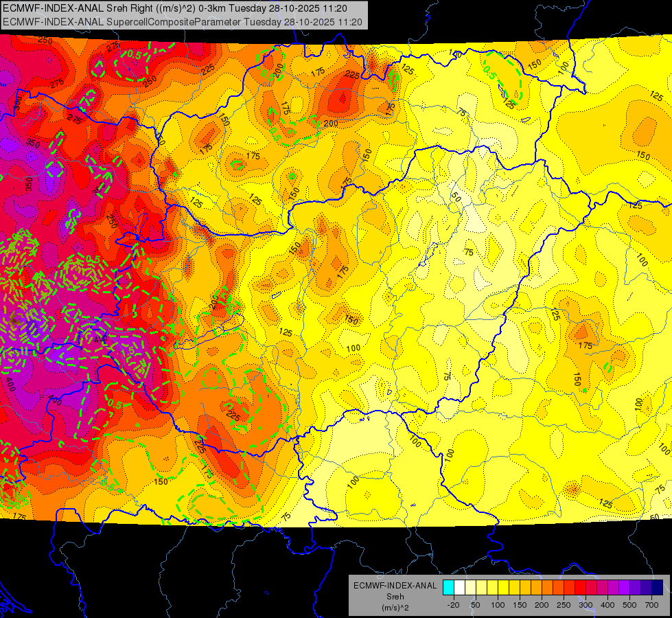672x618 pixels.
Task: Click the Sreh label in the legend
Action: 395,597
